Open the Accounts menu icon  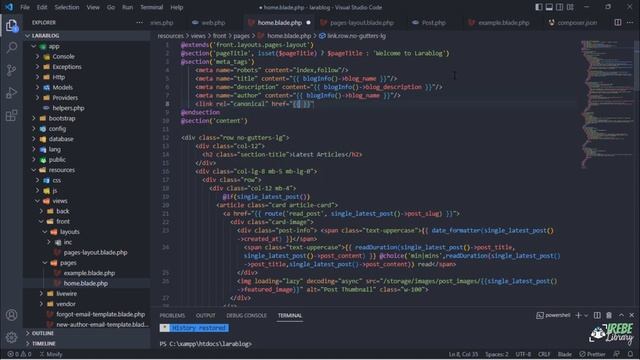[11, 315]
